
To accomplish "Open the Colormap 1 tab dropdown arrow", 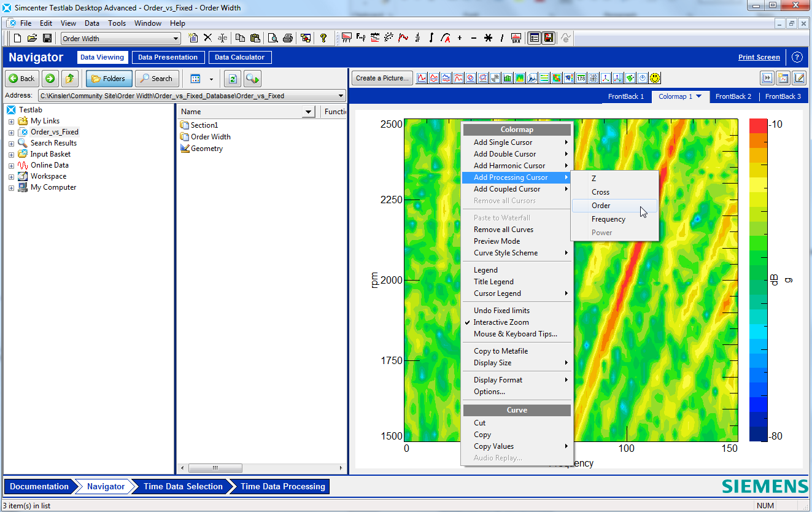I will [x=698, y=96].
